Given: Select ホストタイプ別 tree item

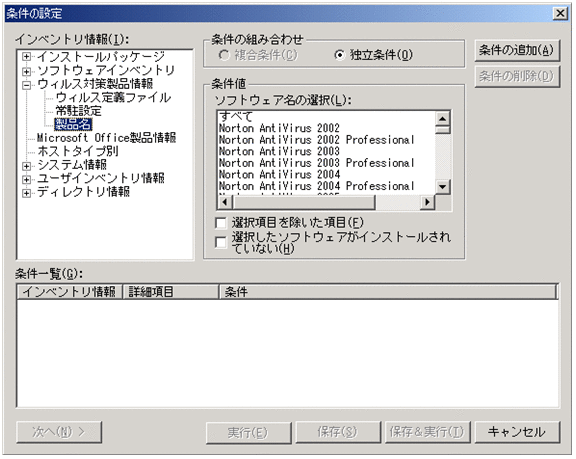Looking at the screenshot, I should coord(78,151).
